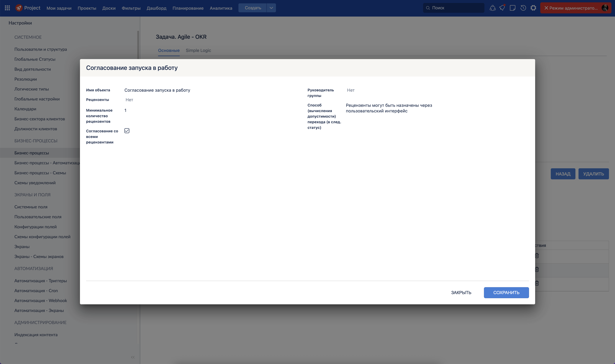Click the Поиск search field
615x364 pixels.
point(454,8)
